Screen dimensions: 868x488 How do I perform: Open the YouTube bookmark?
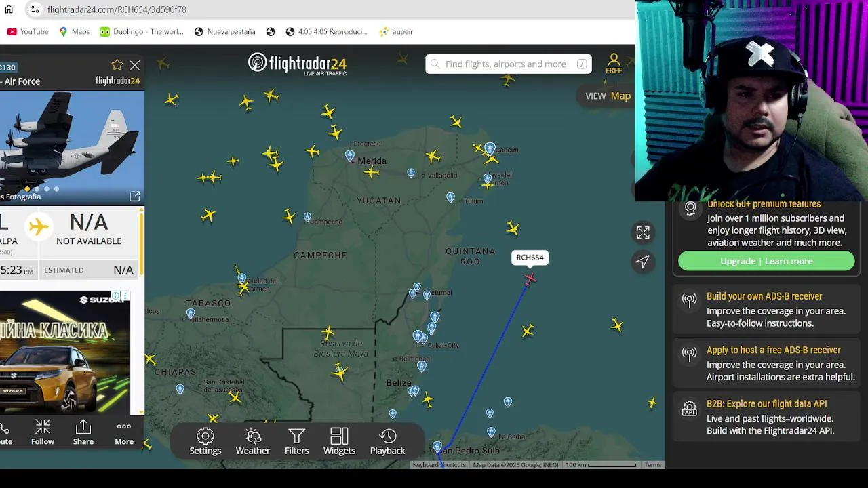pos(28,31)
